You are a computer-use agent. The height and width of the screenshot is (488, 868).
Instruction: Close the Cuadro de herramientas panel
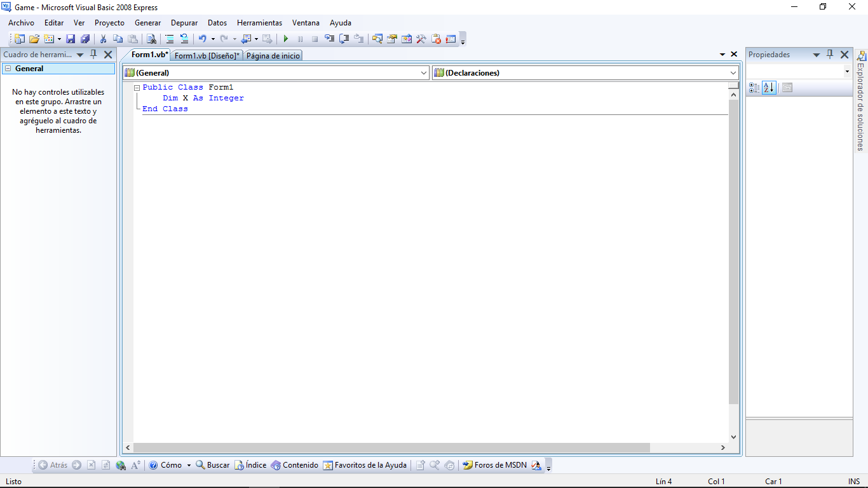click(x=108, y=55)
